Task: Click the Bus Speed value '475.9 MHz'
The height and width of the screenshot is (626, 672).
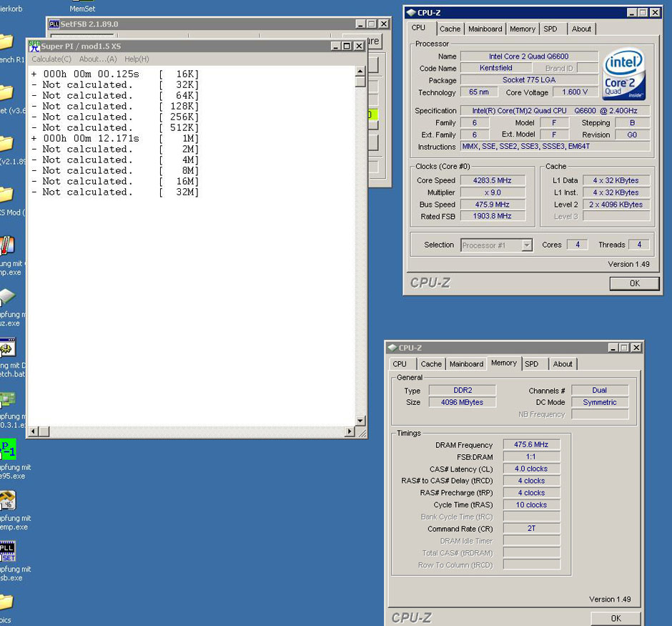Action: (x=493, y=205)
